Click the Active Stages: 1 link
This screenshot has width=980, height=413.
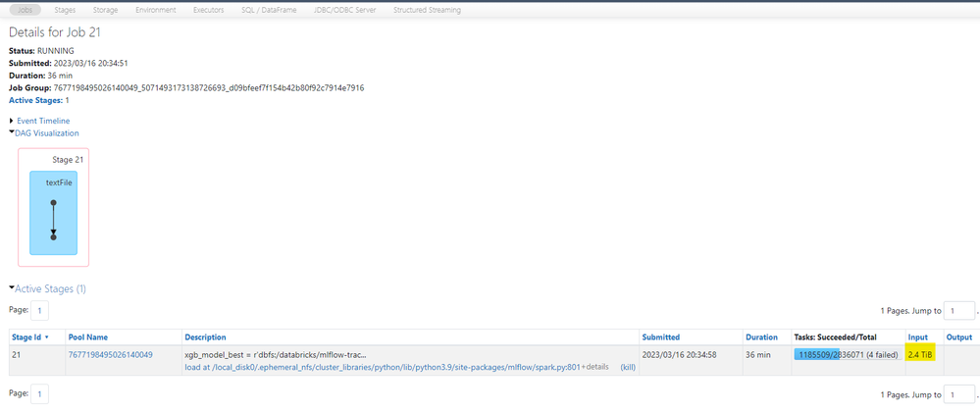coord(36,100)
